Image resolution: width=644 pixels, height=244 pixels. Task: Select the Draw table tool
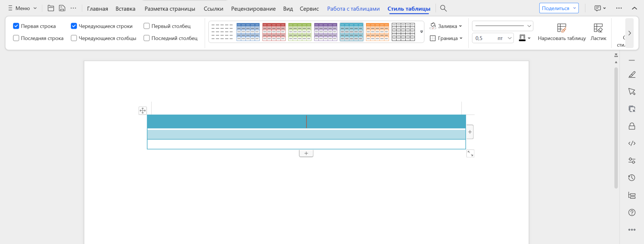point(562,32)
